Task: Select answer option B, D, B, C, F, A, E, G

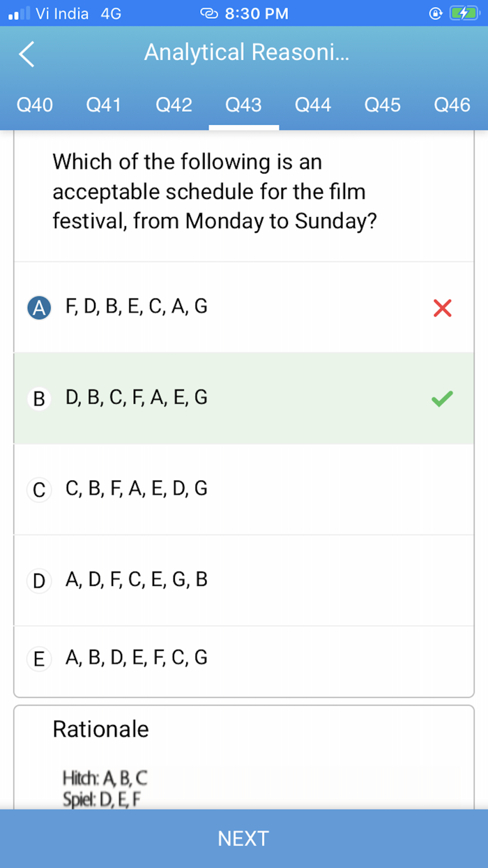Action: (136, 398)
